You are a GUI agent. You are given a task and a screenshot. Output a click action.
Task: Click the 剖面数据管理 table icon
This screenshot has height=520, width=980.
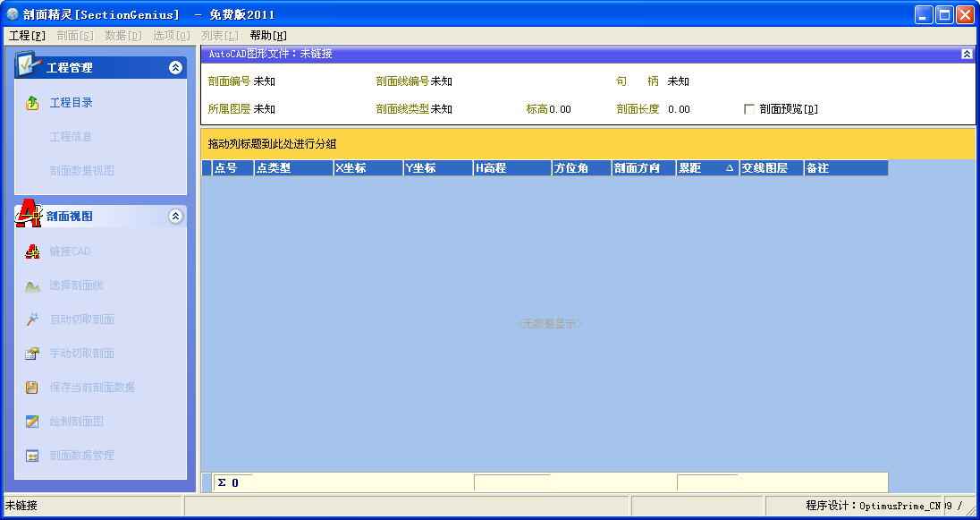[32, 456]
